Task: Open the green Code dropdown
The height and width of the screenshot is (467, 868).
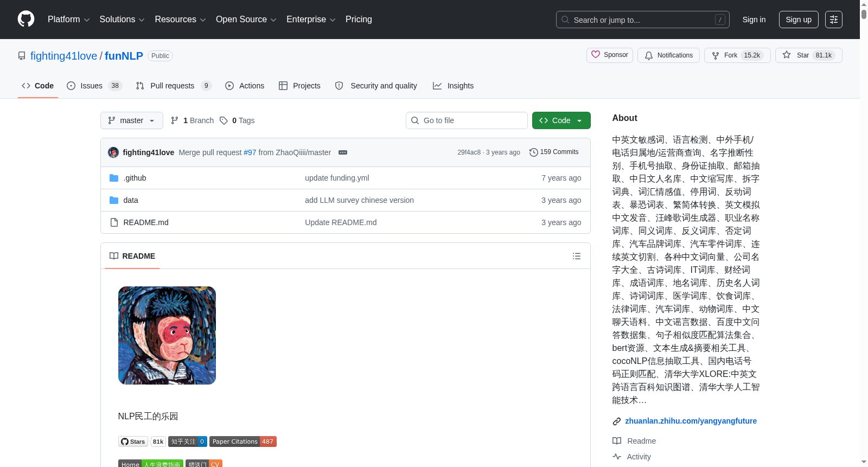Action: pos(561,120)
